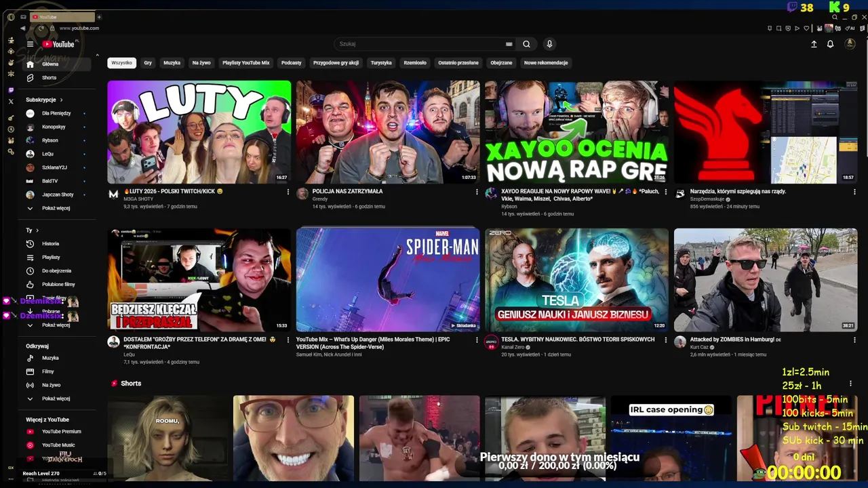Select the Na żywo filter chip
Viewport: 868px width, 488px height.
coord(201,62)
